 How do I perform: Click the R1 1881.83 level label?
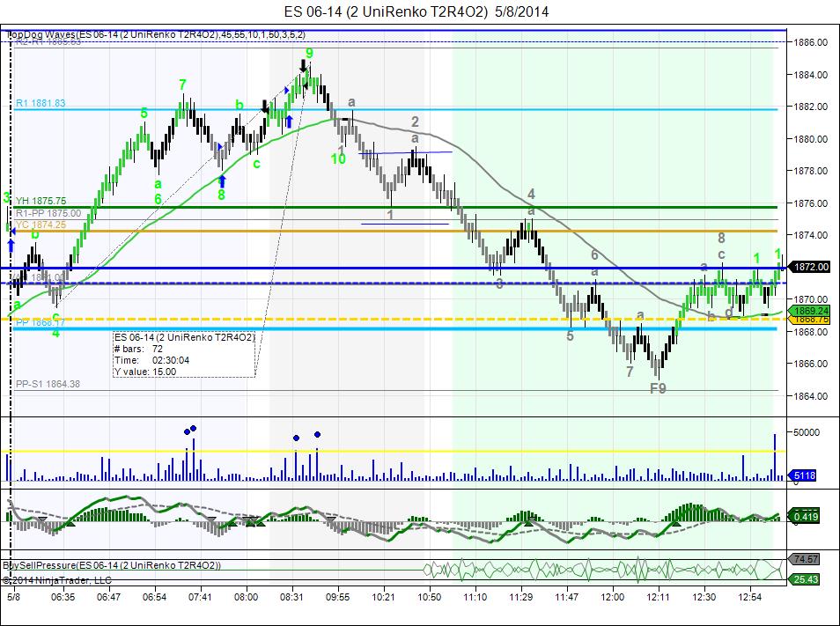coord(41,103)
